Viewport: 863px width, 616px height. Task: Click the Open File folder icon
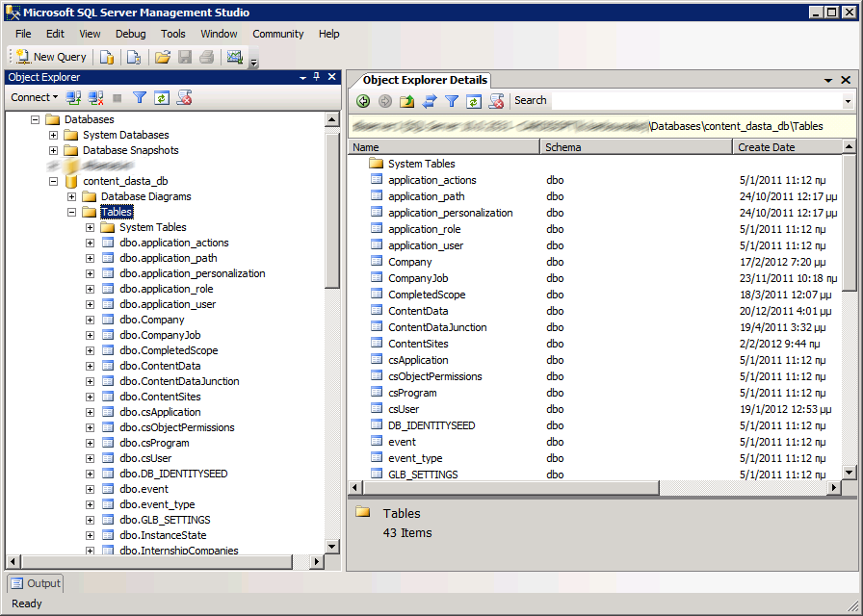pos(163,57)
